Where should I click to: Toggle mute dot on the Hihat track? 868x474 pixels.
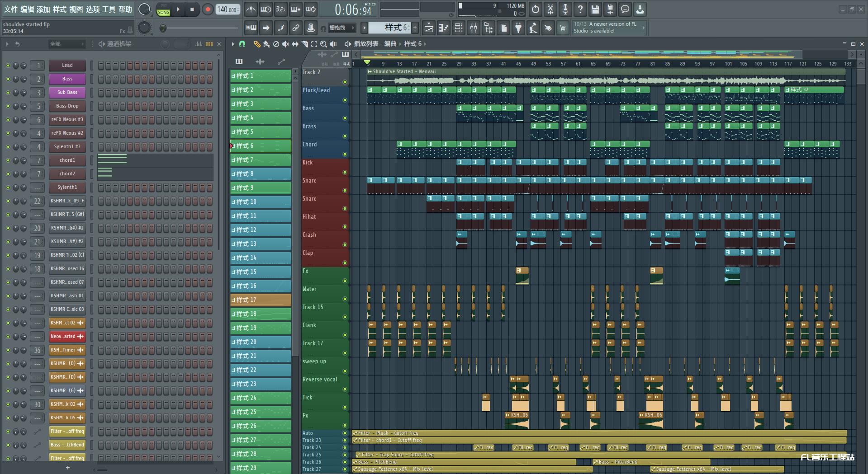[345, 226]
